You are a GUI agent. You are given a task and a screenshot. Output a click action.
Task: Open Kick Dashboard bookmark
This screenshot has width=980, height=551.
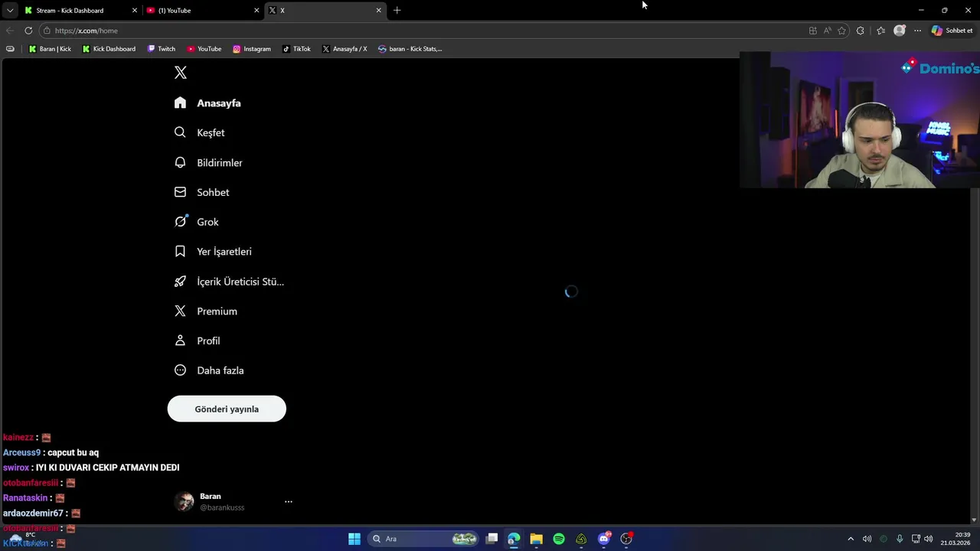(x=109, y=49)
